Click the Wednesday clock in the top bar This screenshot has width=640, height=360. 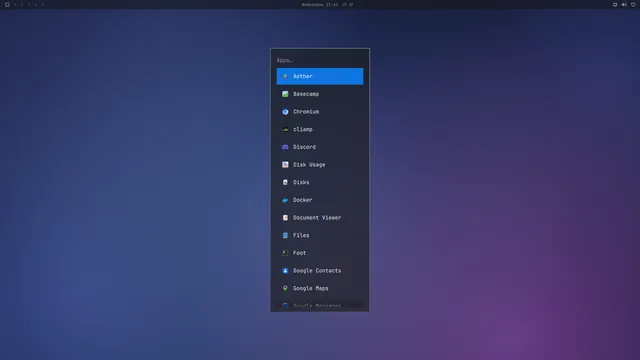[320, 4]
